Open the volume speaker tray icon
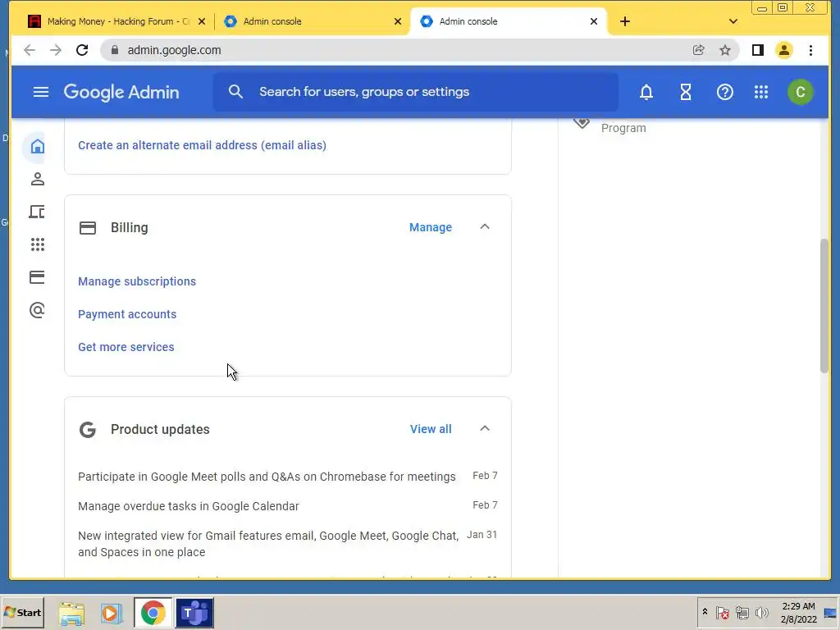840x630 pixels. click(761, 612)
